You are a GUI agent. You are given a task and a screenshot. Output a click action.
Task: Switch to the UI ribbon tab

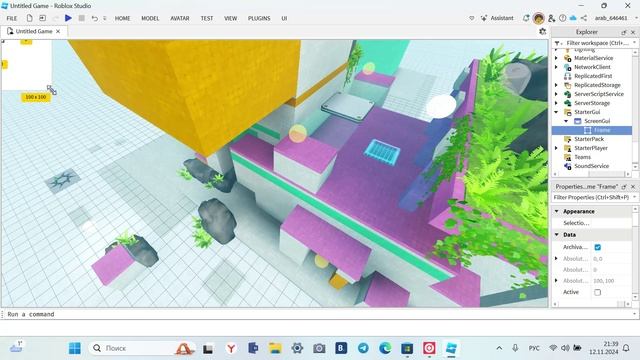click(284, 18)
